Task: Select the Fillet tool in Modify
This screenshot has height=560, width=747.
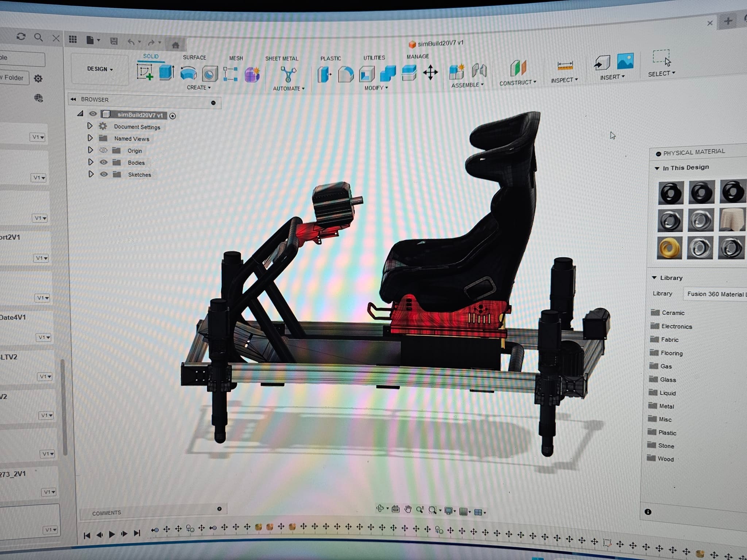Action: tap(345, 74)
